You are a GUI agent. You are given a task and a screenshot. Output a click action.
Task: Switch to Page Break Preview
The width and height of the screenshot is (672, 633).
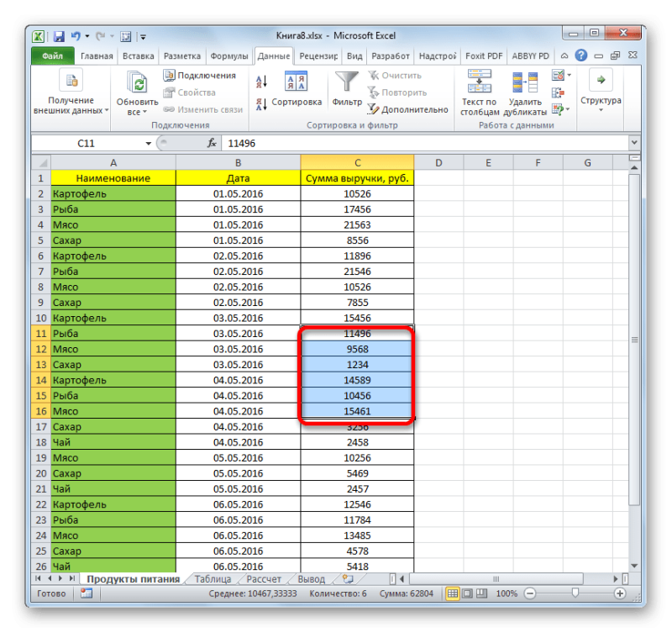click(481, 593)
